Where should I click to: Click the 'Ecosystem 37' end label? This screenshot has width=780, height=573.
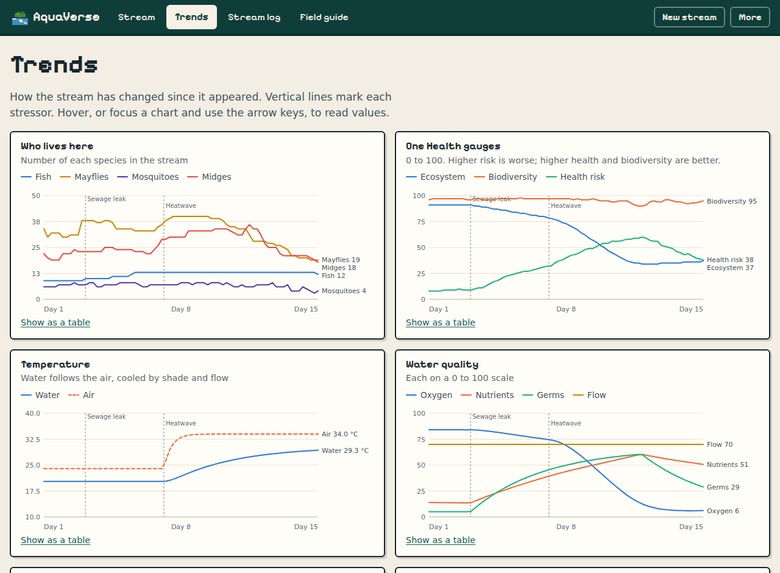coord(730,268)
